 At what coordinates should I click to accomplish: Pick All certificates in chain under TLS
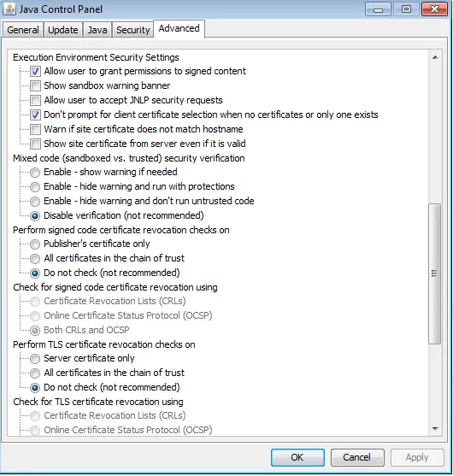tap(35, 373)
